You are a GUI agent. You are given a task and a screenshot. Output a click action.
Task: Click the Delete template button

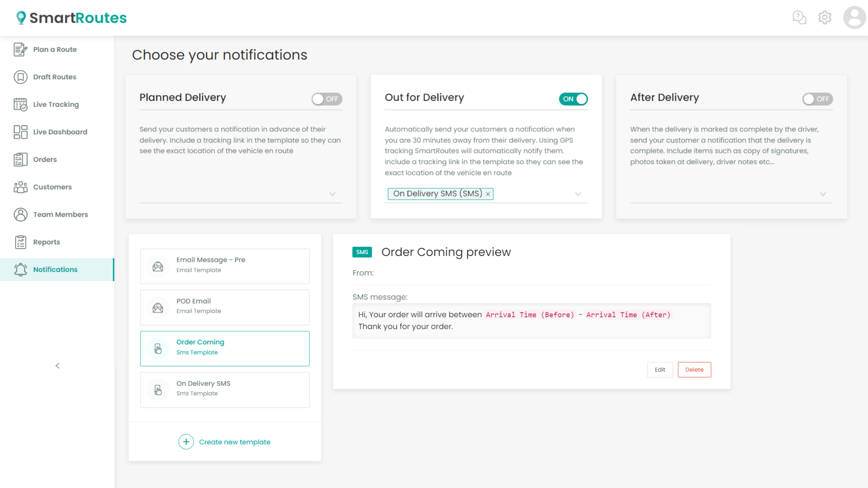click(694, 369)
